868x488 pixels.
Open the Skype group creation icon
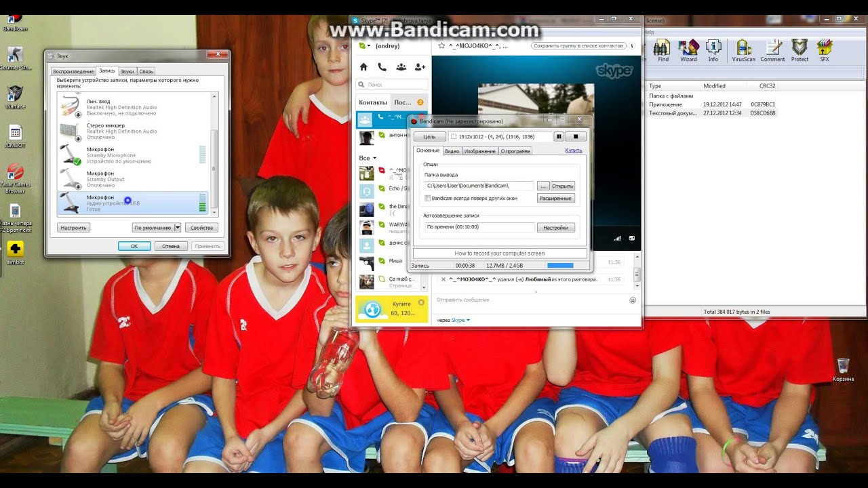point(401,67)
